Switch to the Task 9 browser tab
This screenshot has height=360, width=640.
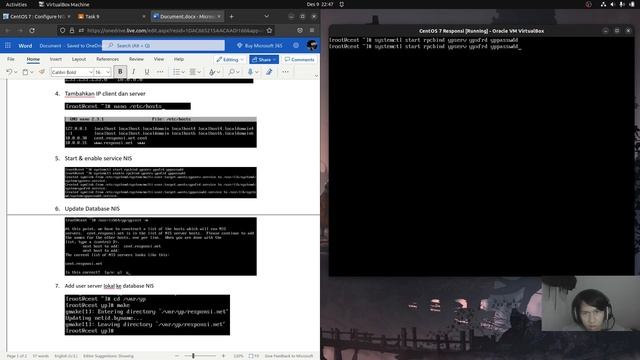tap(110, 16)
